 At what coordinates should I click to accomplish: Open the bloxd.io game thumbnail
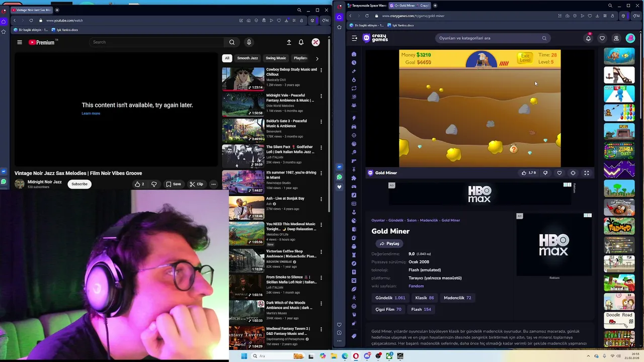(619, 283)
